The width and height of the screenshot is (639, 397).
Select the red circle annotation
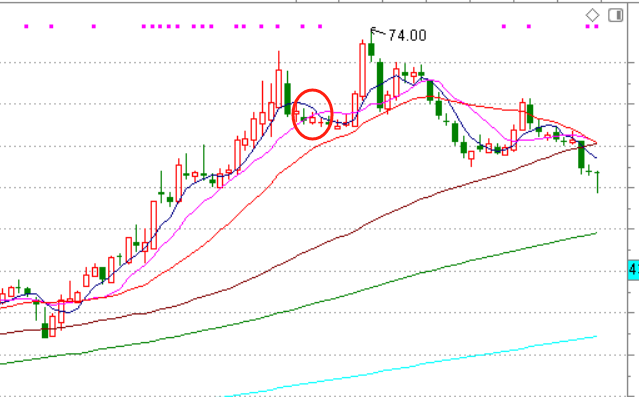pyautogui.click(x=313, y=115)
